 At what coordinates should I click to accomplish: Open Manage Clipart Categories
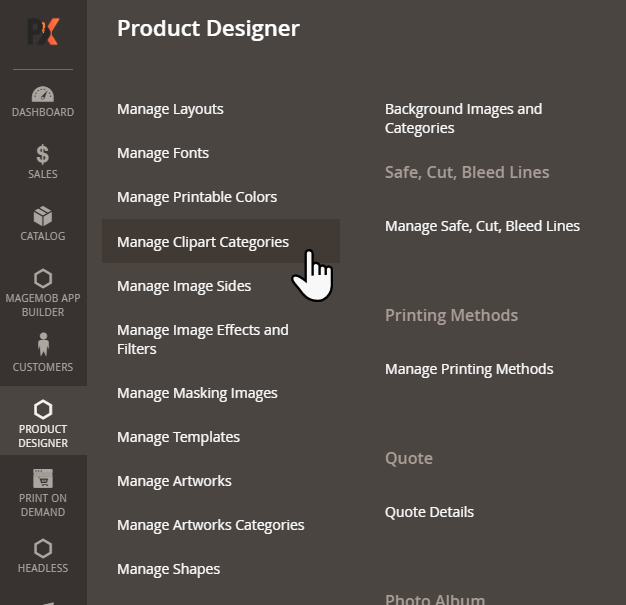pos(203,241)
